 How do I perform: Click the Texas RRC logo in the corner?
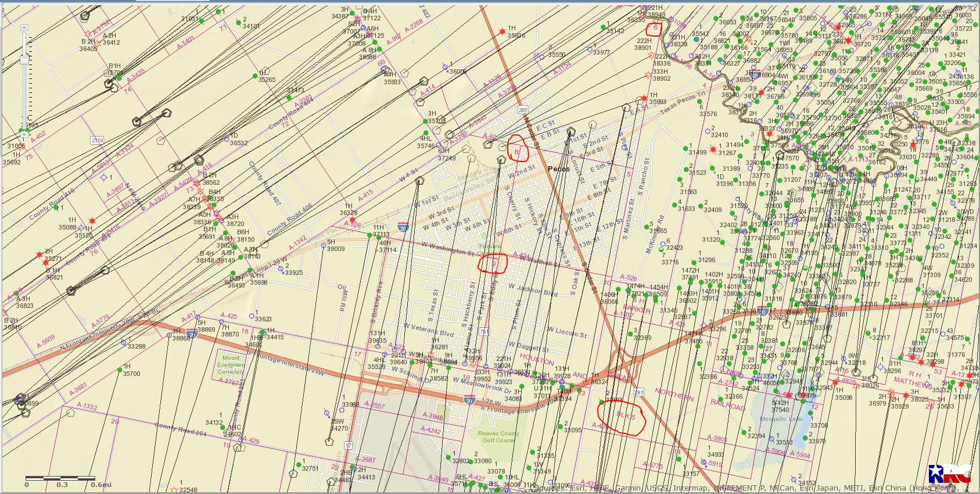pos(949,474)
